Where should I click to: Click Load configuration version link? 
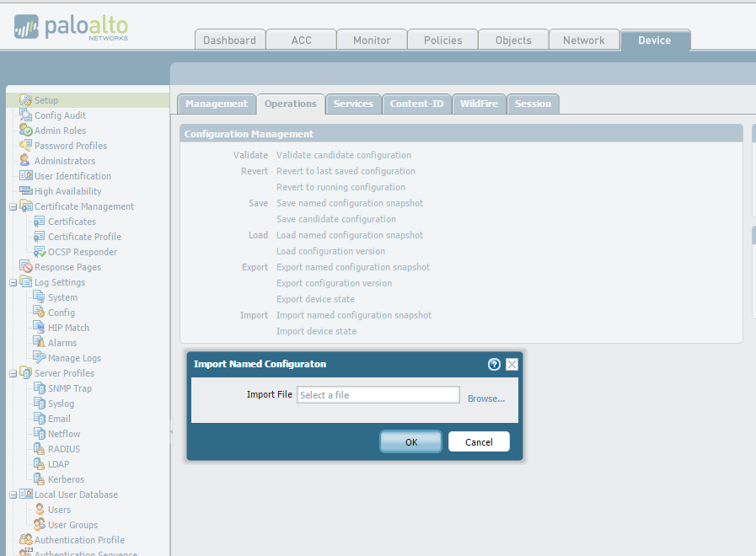(330, 251)
